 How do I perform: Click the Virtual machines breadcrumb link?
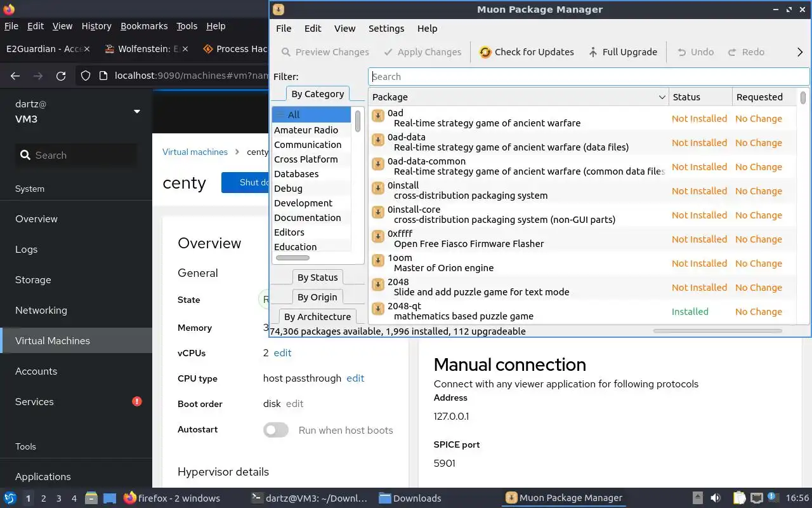pos(195,152)
